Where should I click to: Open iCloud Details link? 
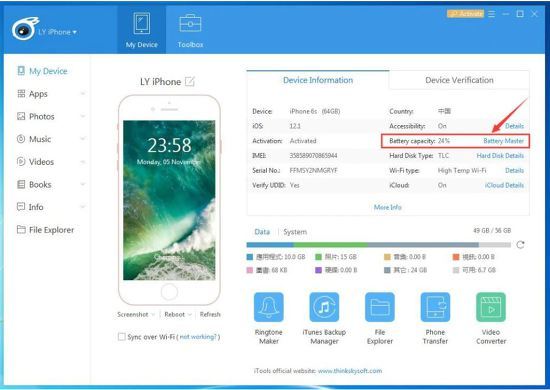pyautogui.click(x=504, y=185)
